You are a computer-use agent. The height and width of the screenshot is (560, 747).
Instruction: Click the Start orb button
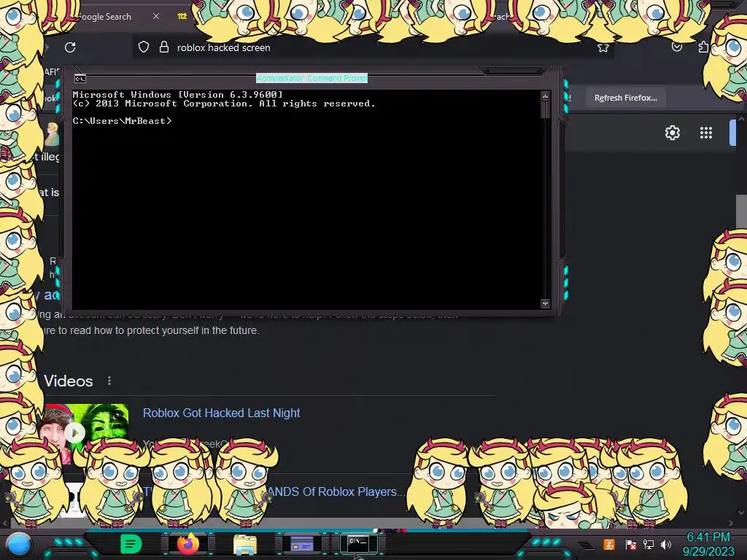pyautogui.click(x=19, y=544)
